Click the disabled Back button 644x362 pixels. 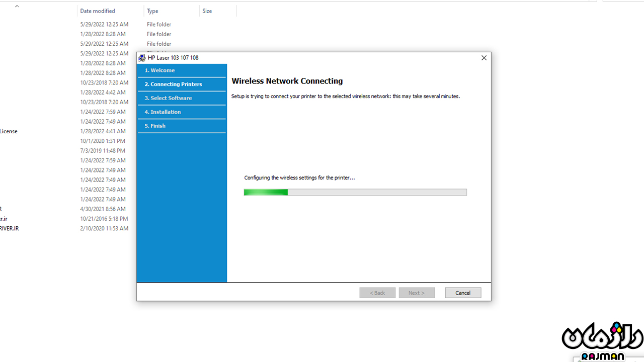point(377,293)
